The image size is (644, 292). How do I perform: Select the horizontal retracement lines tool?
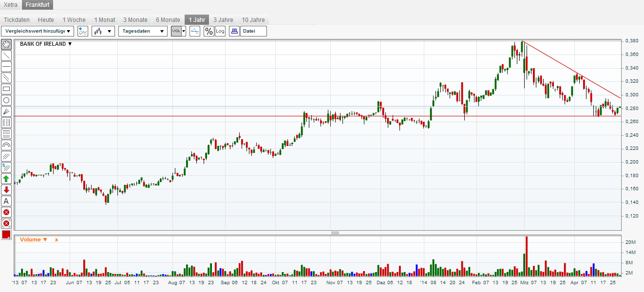click(6, 134)
